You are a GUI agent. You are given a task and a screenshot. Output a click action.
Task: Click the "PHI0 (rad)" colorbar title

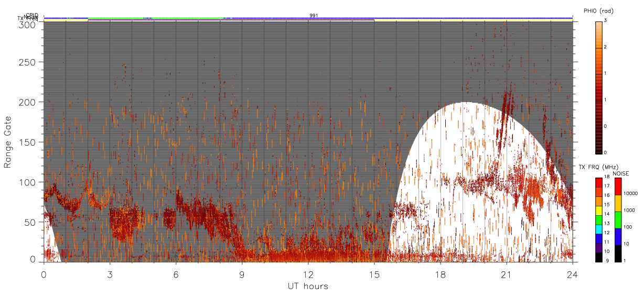click(598, 11)
